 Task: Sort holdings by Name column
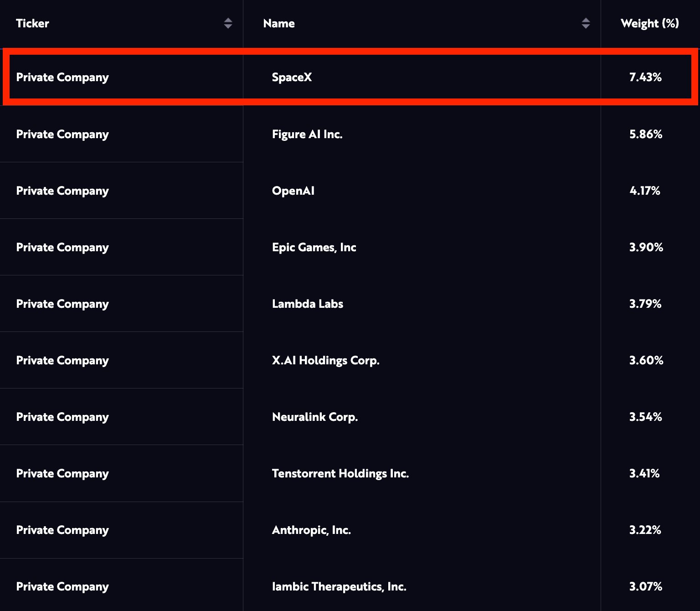pos(278,23)
